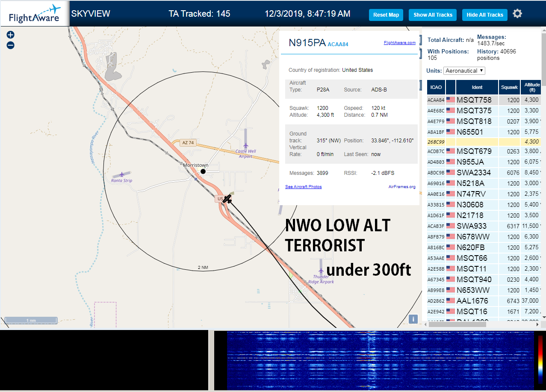
Task: Select the MSQT375 aircraft row
Action: click(x=484, y=111)
